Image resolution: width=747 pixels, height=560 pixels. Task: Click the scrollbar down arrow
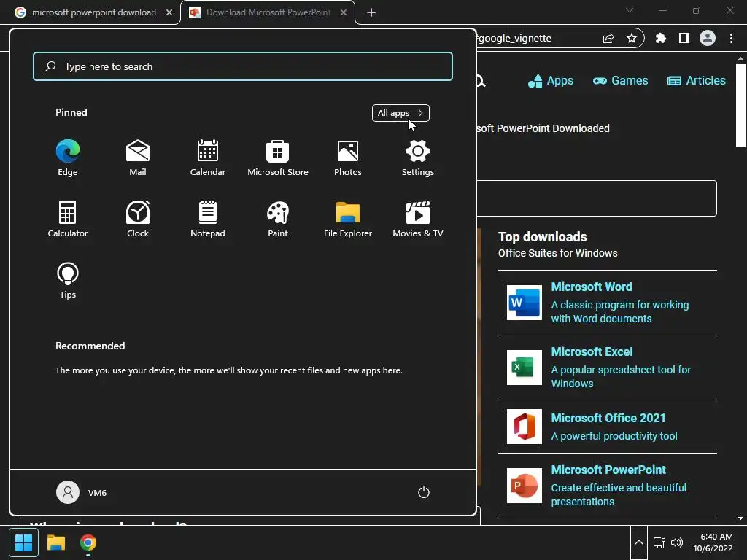[x=740, y=518]
